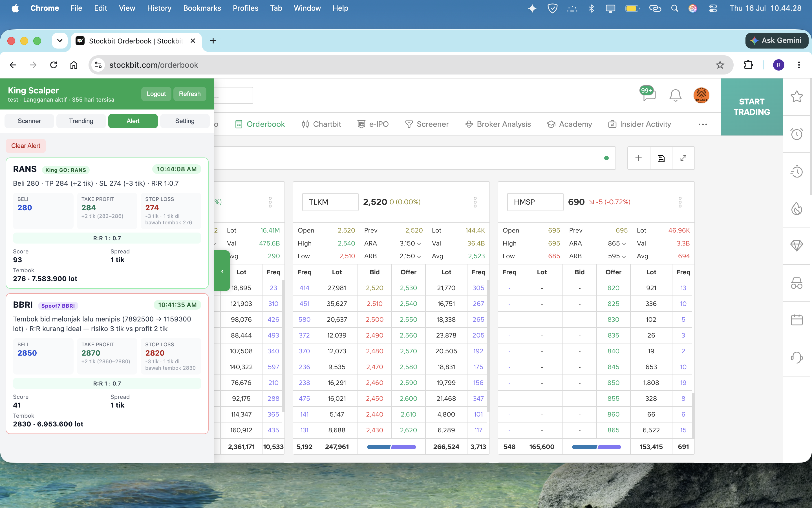Viewport: 812px width, 508px height.
Task: Open the Chrome three-dot menu
Action: click(x=798, y=65)
